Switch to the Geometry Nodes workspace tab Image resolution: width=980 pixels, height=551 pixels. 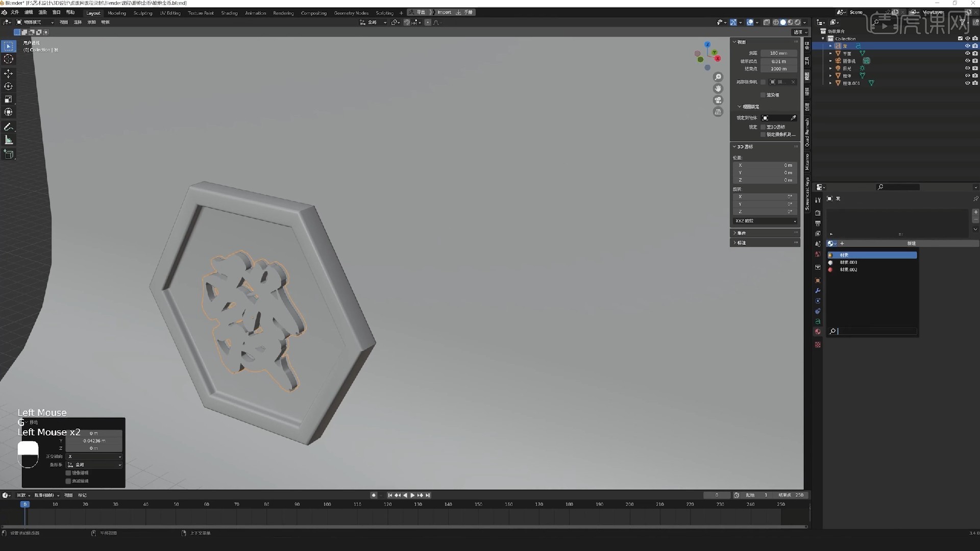tap(351, 13)
